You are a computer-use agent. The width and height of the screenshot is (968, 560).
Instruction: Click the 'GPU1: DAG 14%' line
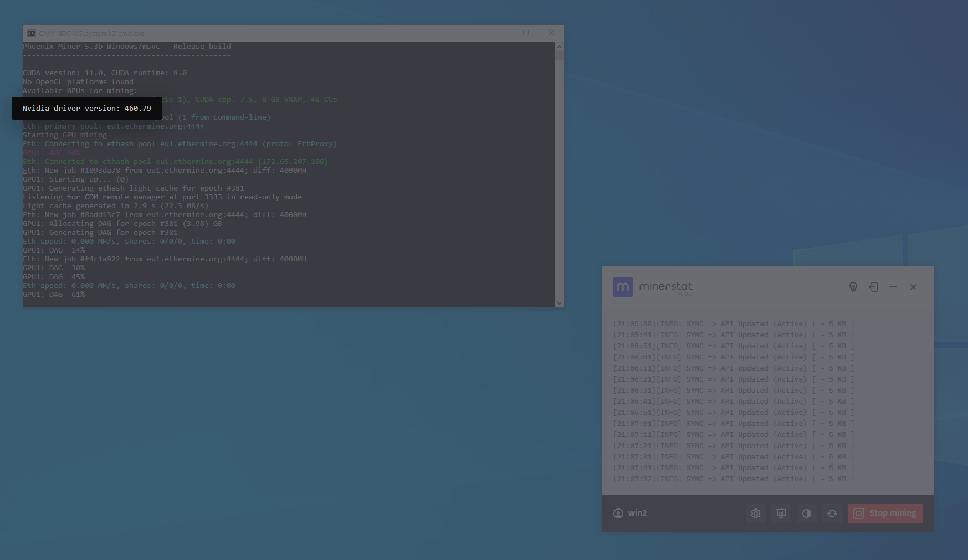pos(54,250)
